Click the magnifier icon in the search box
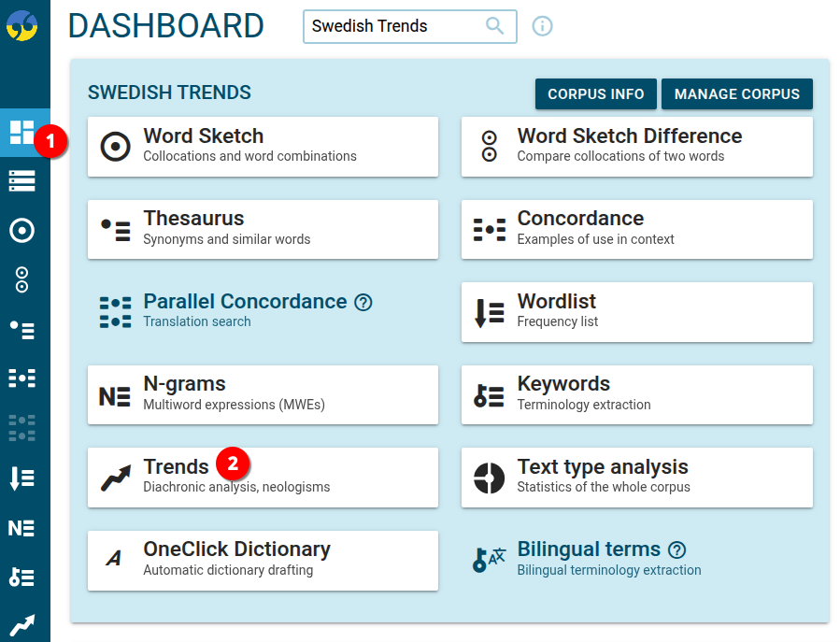 [x=495, y=27]
